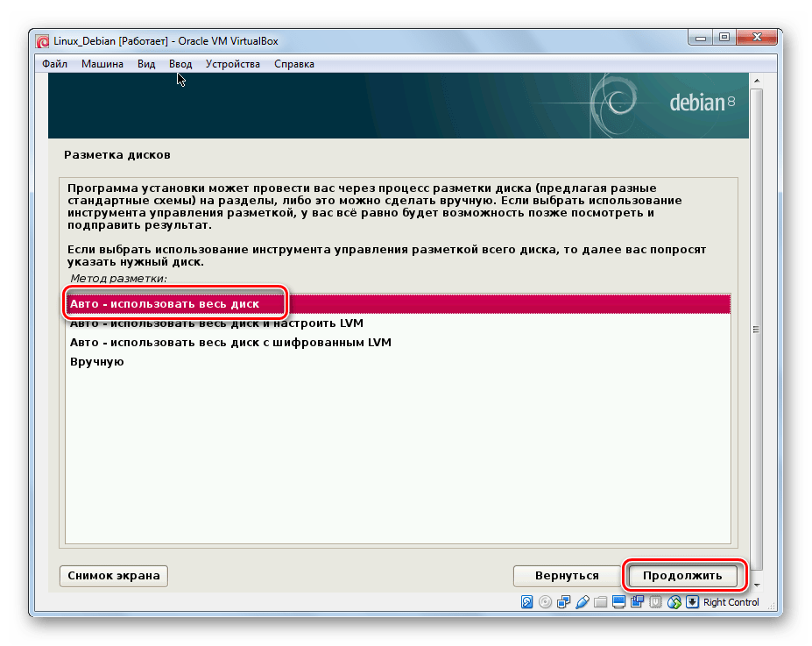Open the shared folders status icon
This screenshot has width=812, height=646.
[600, 602]
